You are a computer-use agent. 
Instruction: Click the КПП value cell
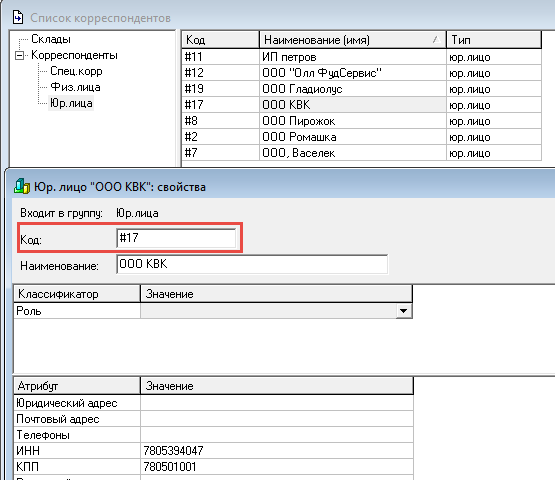click(277, 467)
